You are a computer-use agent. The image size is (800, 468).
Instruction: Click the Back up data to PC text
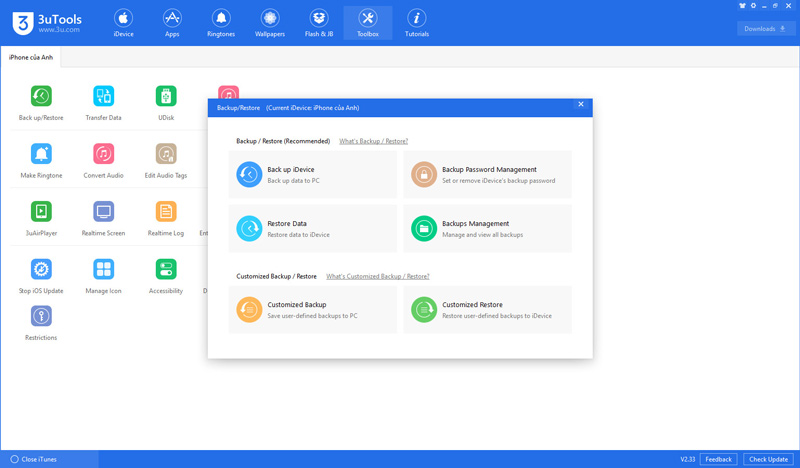(293, 181)
